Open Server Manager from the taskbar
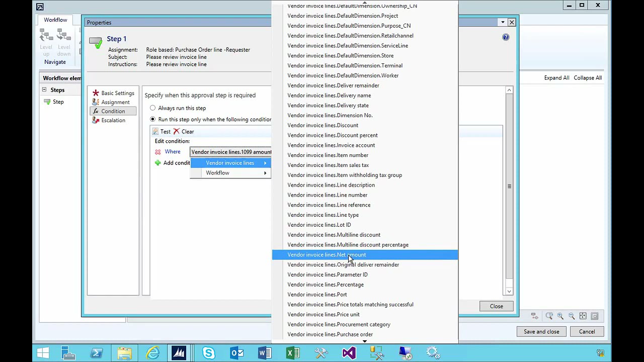This screenshot has height=362, width=644. tap(68, 353)
